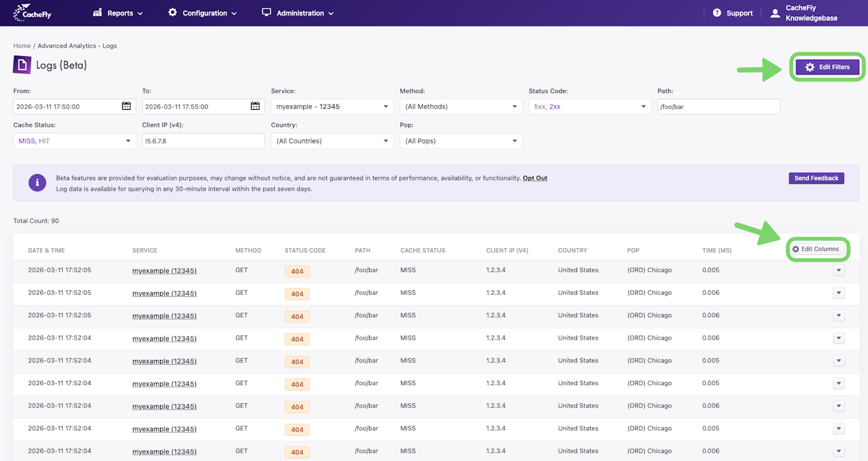Open the Configuration menu
868x461 pixels.
pyautogui.click(x=203, y=13)
